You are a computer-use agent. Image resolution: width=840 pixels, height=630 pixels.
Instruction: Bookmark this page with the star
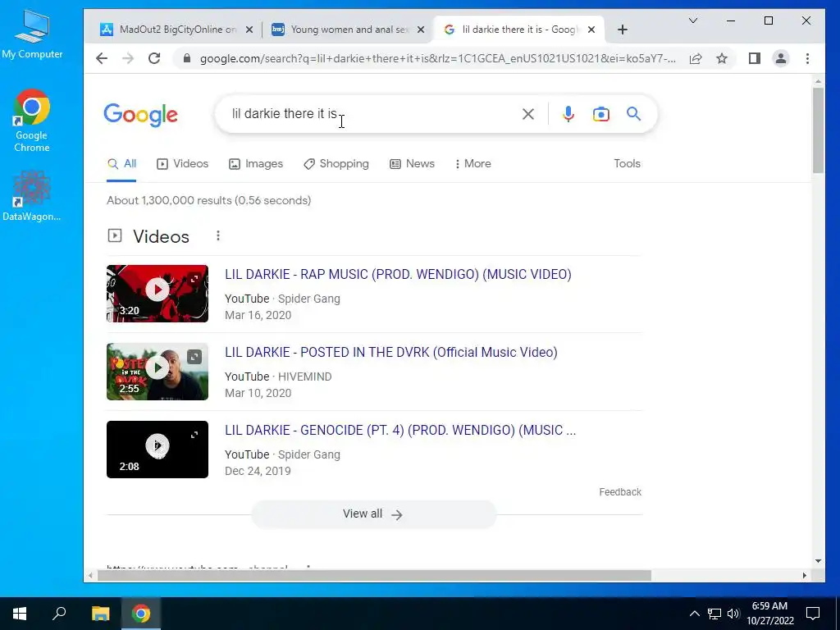722,58
